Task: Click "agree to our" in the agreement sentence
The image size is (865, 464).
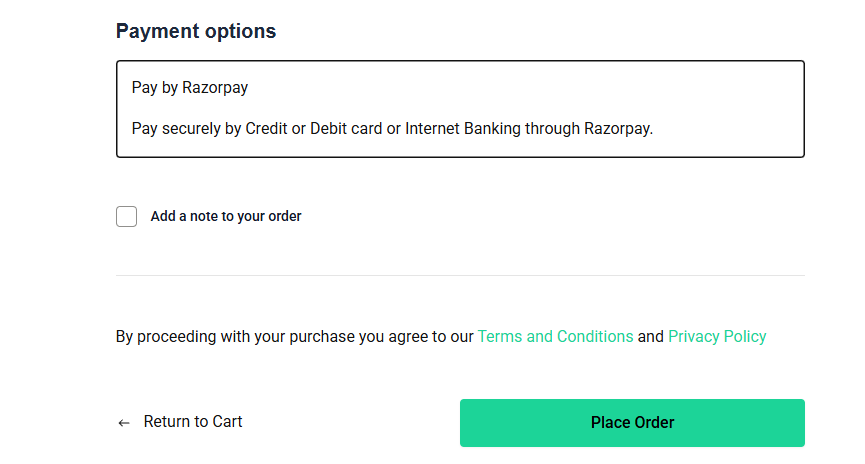Action: [431, 336]
